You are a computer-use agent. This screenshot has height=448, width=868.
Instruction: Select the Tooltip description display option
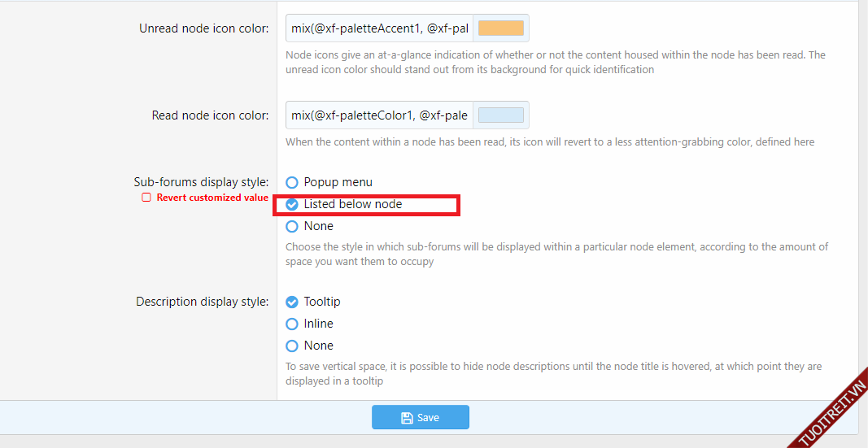click(x=292, y=302)
